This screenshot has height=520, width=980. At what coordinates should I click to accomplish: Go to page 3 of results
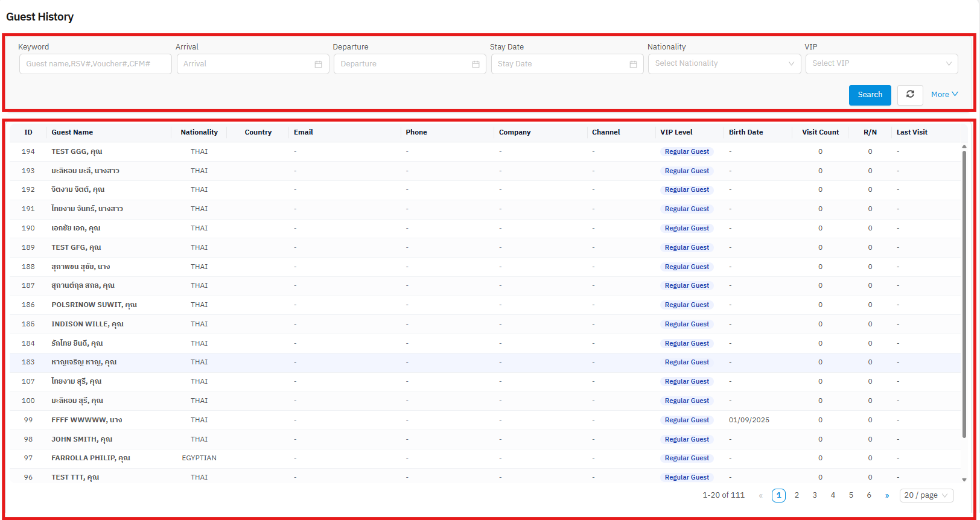(x=815, y=495)
